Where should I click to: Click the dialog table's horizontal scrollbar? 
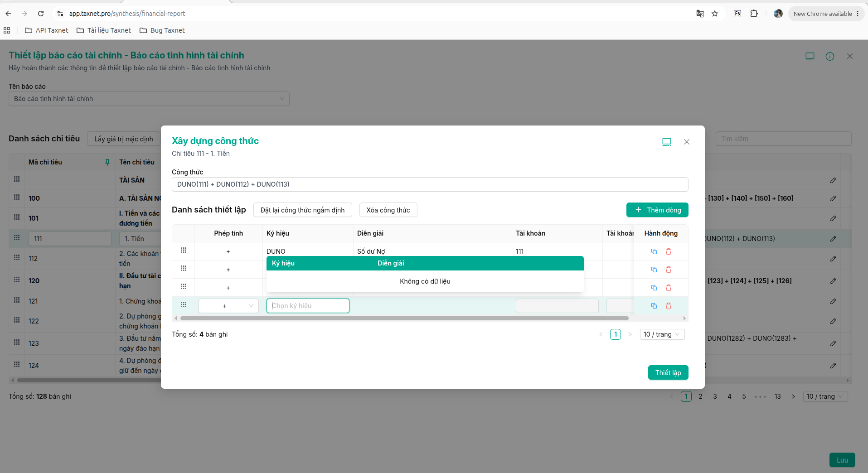[404, 319]
